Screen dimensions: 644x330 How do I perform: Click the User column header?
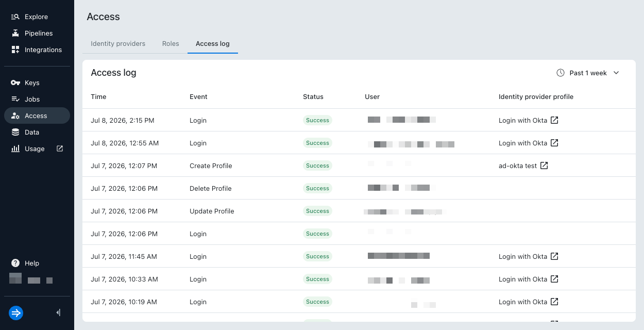pyautogui.click(x=372, y=96)
